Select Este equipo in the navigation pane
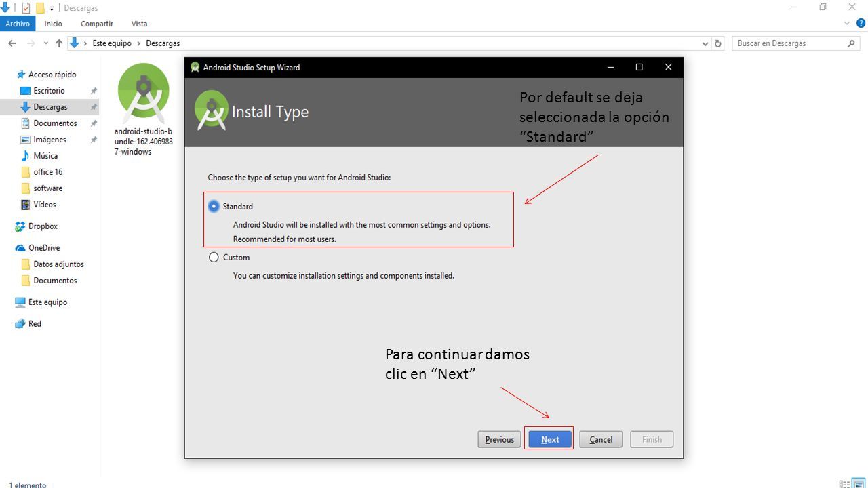 (x=47, y=302)
